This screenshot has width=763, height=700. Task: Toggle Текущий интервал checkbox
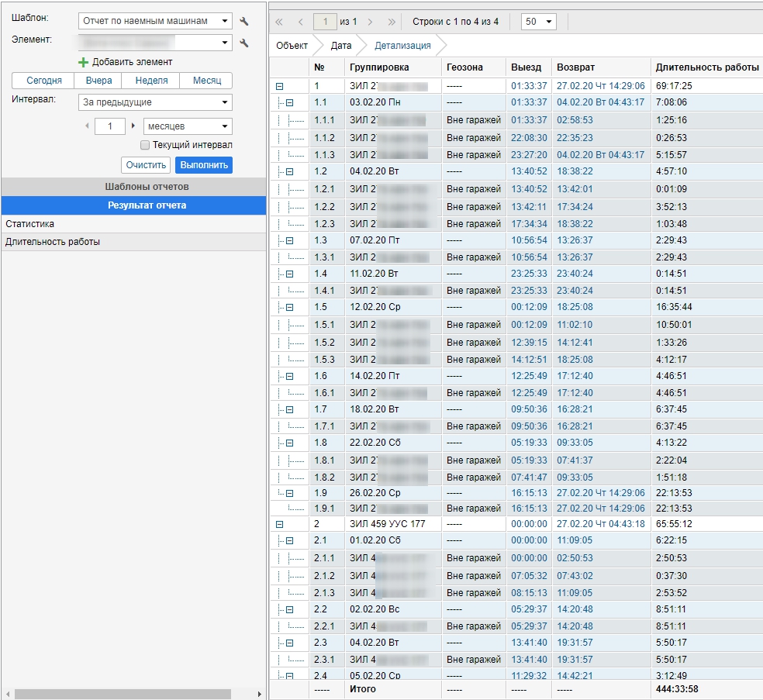pyautogui.click(x=145, y=145)
